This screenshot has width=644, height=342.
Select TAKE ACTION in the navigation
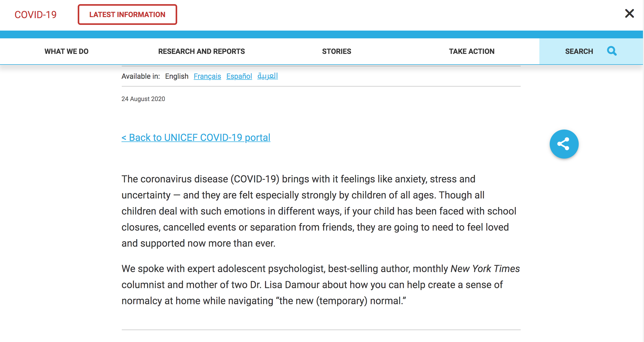471,51
